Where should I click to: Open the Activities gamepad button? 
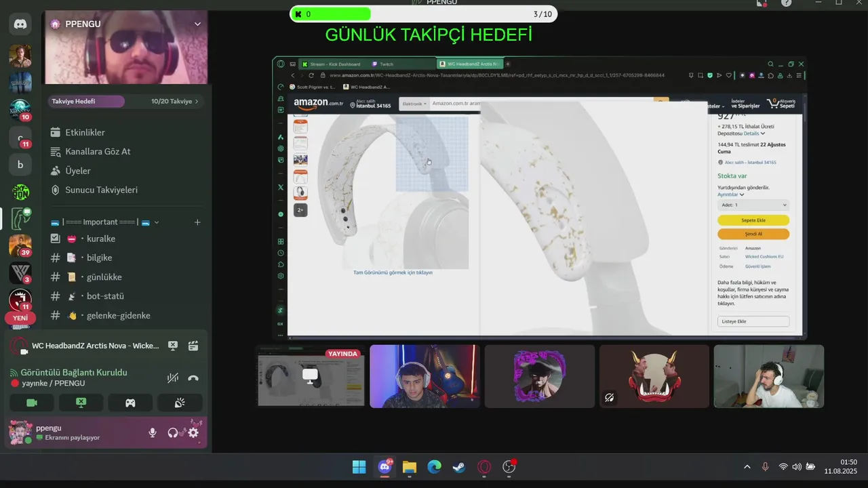tap(130, 403)
